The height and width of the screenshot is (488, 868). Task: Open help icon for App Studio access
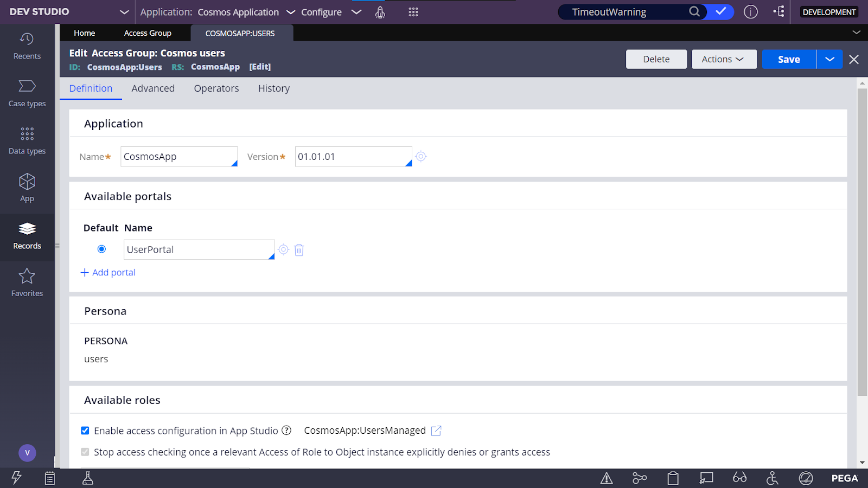pyautogui.click(x=286, y=431)
